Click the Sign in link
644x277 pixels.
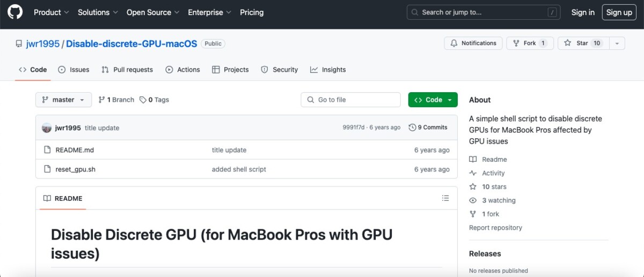click(x=583, y=12)
